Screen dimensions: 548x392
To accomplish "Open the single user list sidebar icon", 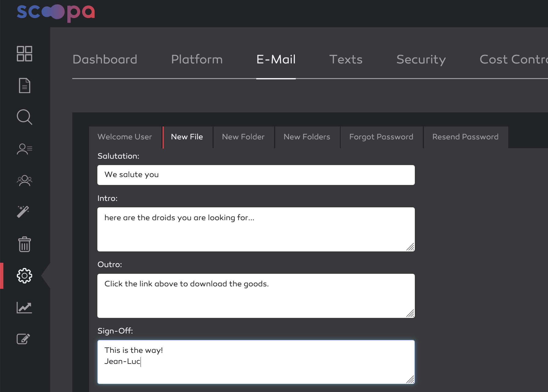I will coord(24,149).
